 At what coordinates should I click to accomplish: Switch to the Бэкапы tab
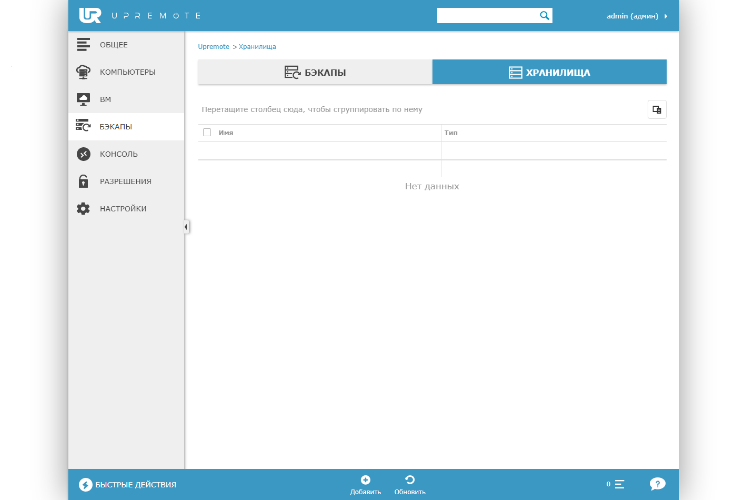[x=315, y=72]
